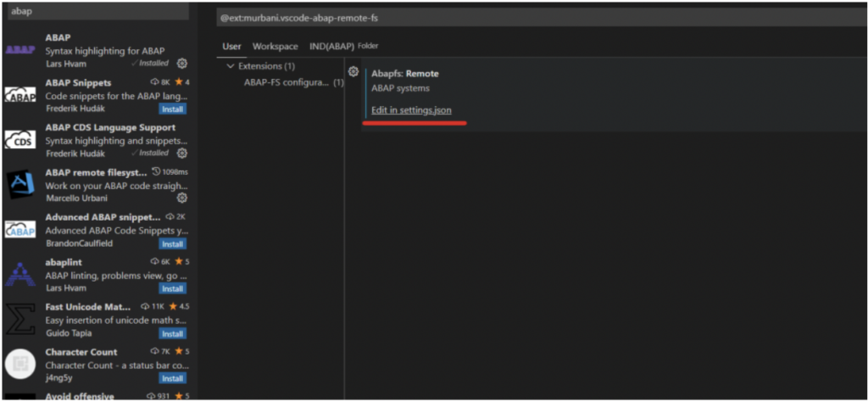Click the Advanced ABAP snippets extension icon
868x402 pixels.
(x=20, y=230)
